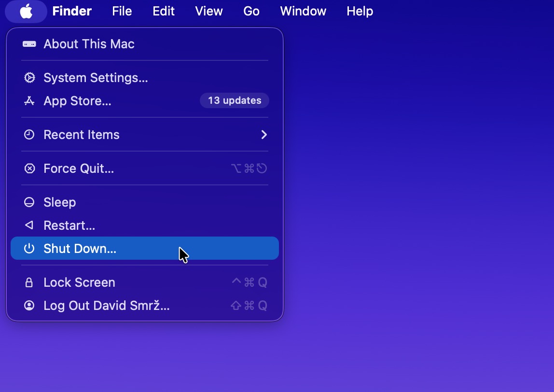
Task: Click the Force Quit icon
Action: click(x=29, y=168)
